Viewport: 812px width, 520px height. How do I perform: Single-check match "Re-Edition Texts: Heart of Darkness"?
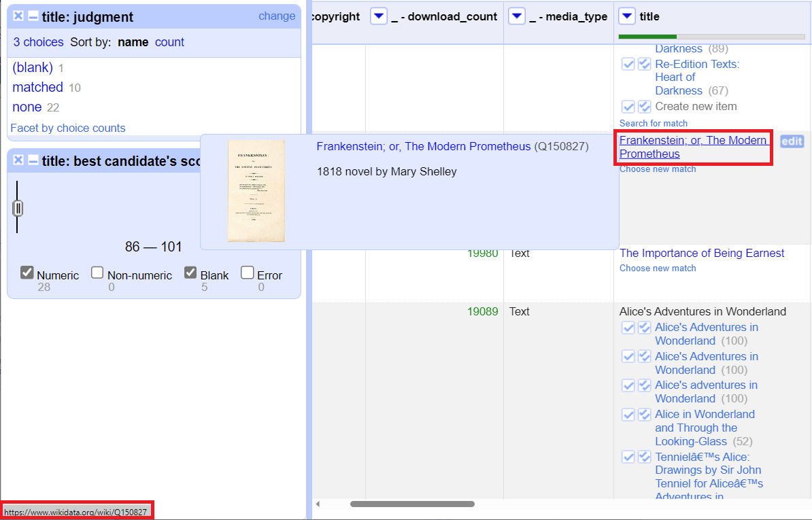(628, 64)
